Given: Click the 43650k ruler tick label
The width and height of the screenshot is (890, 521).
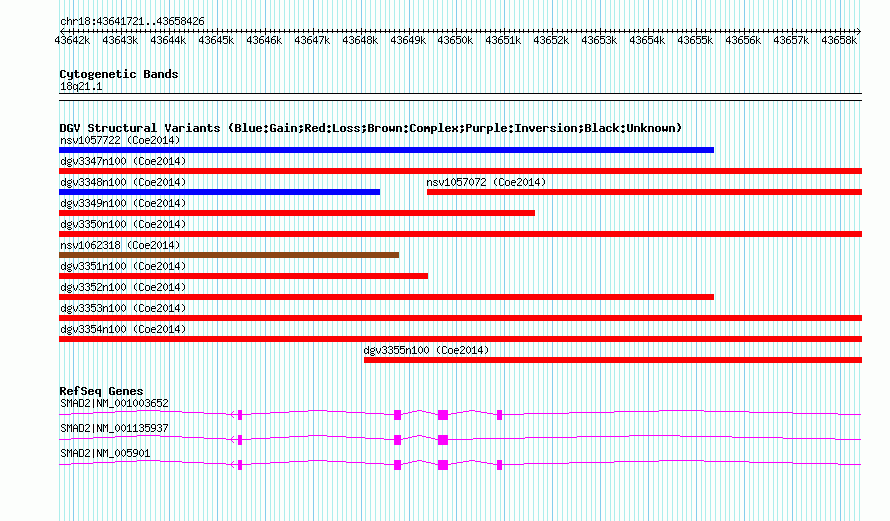Looking at the screenshot, I should tap(455, 40).
